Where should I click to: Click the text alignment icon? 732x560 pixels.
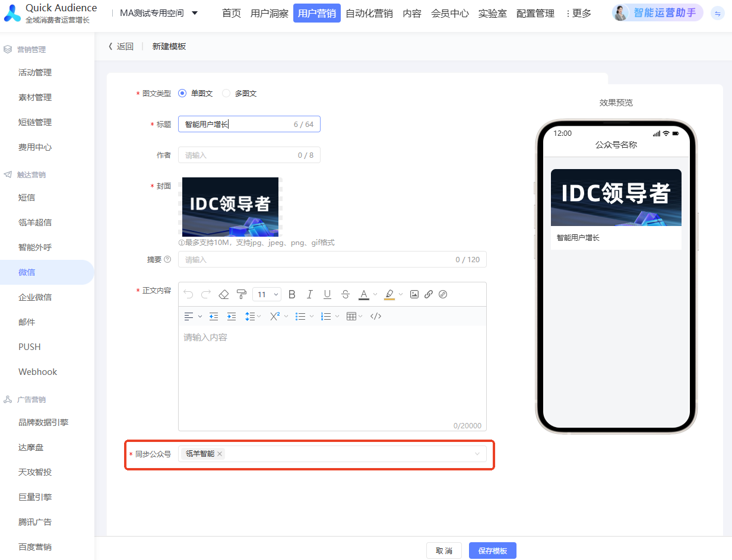[x=189, y=316]
